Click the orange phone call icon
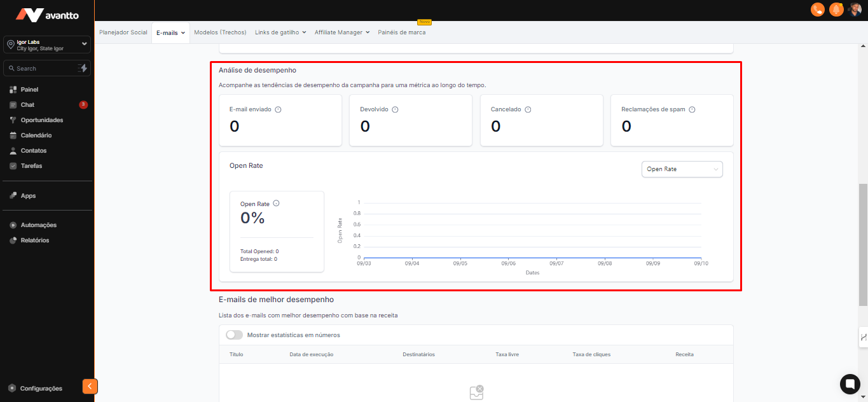 [x=817, y=10]
